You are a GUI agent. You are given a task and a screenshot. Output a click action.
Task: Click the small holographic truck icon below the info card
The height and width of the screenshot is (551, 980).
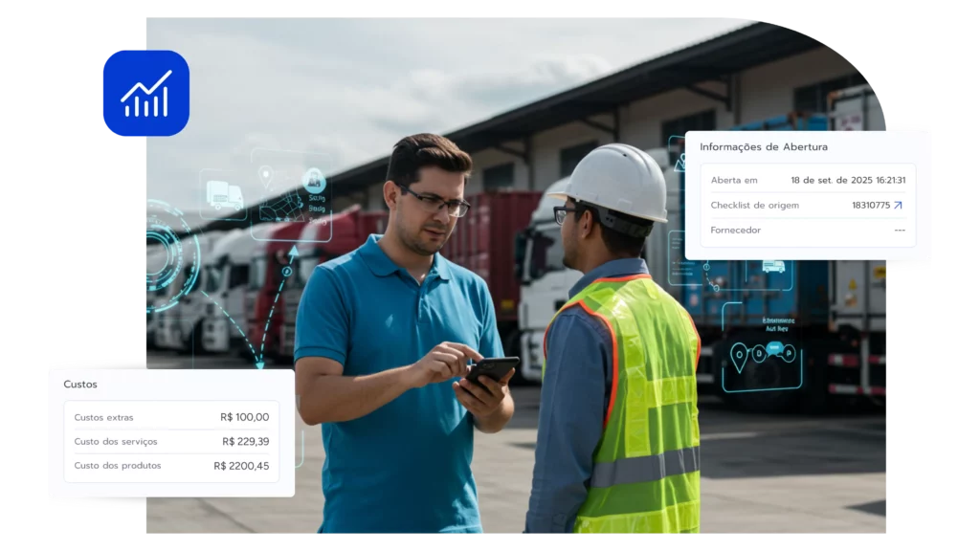(772, 267)
